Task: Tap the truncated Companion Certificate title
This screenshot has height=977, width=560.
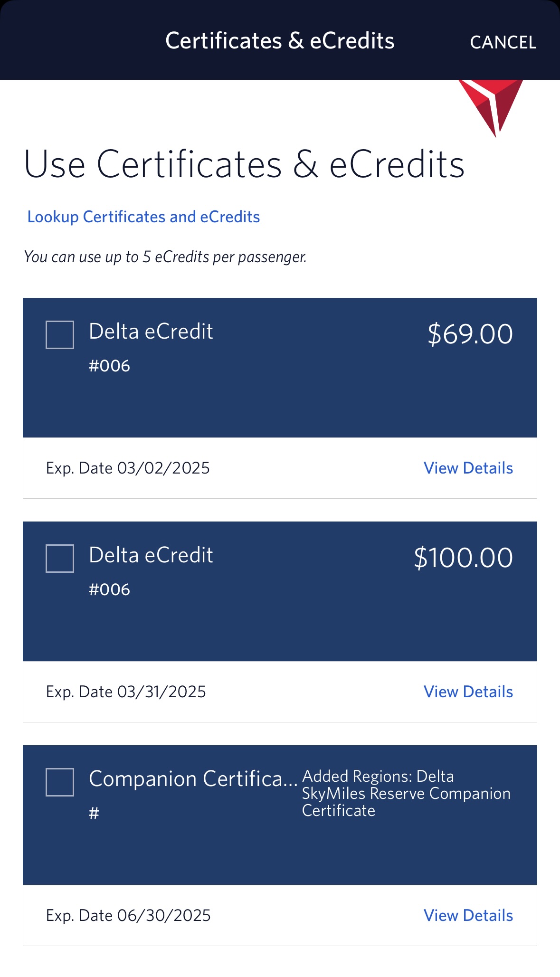Action: click(x=193, y=779)
